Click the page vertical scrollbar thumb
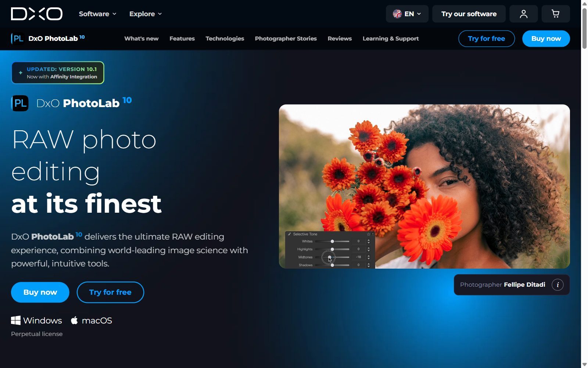The width and height of the screenshot is (588, 368). [584, 28]
